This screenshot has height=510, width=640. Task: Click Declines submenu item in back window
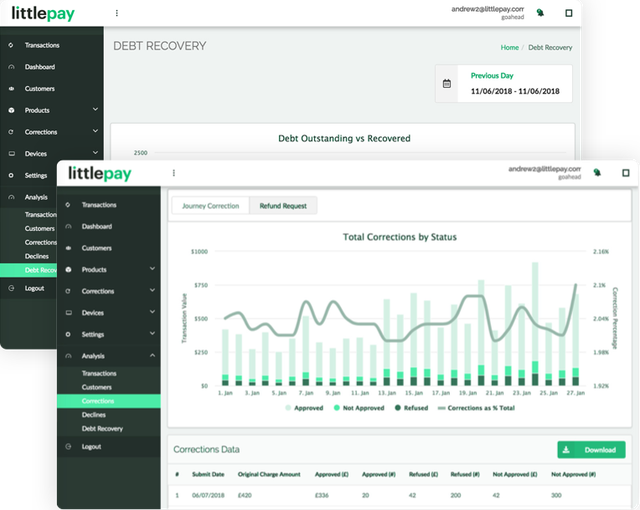point(37,256)
